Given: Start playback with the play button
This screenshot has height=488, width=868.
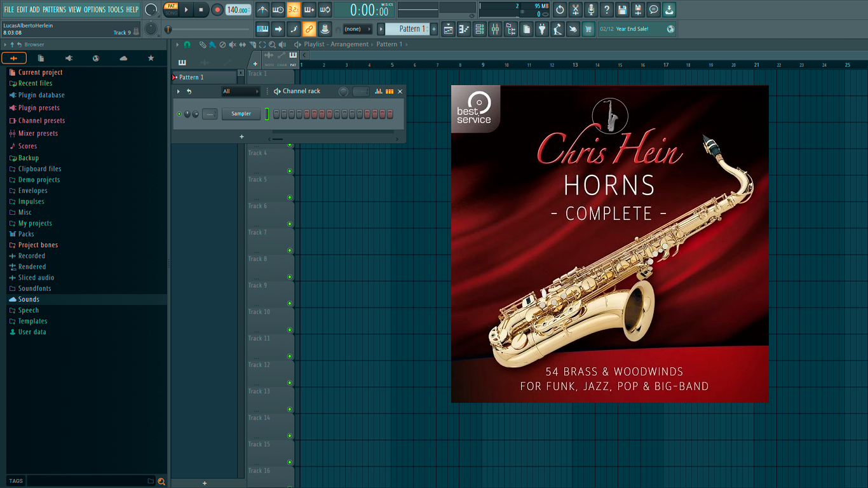Looking at the screenshot, I should tap(186, 10).
